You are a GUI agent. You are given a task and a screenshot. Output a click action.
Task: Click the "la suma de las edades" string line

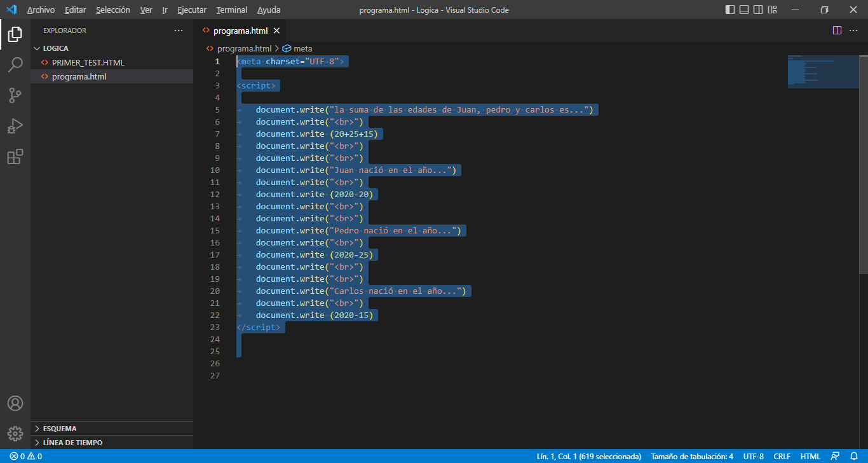pos(424,109)
